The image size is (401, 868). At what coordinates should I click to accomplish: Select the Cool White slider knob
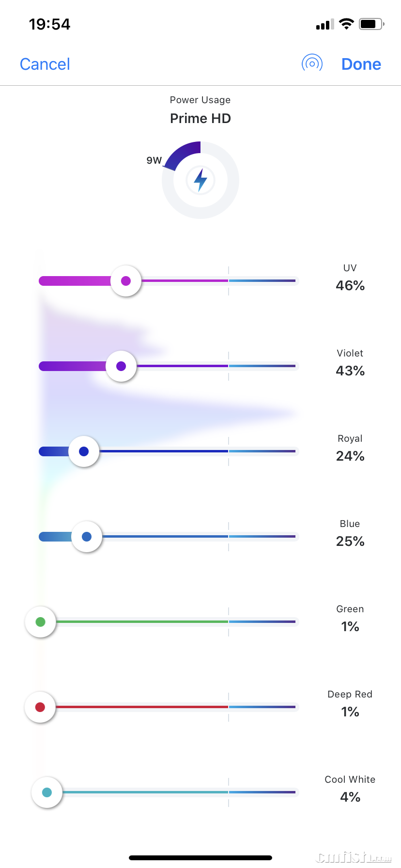coord(47,792)
